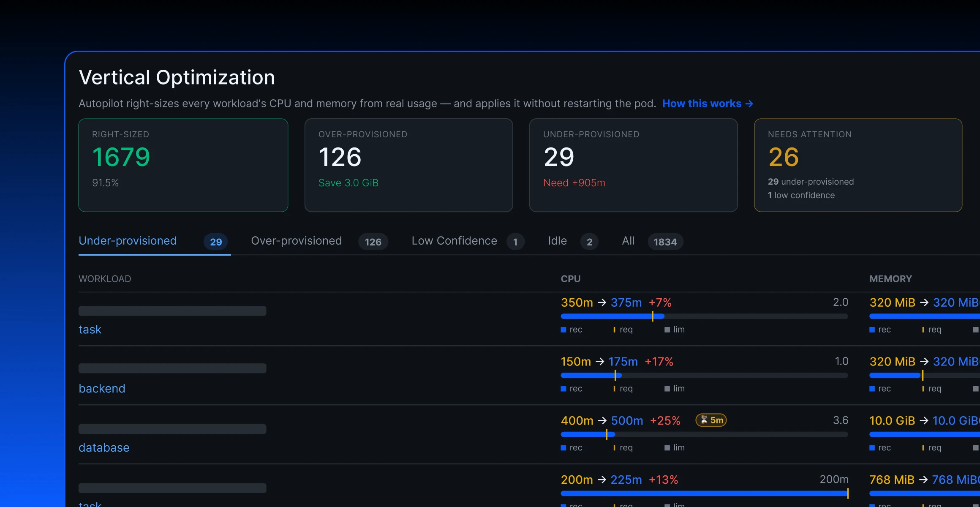980x507 pixels.
Task: Click the 'Save 3.0 GiB' text
Action: [x=348, y=183]
